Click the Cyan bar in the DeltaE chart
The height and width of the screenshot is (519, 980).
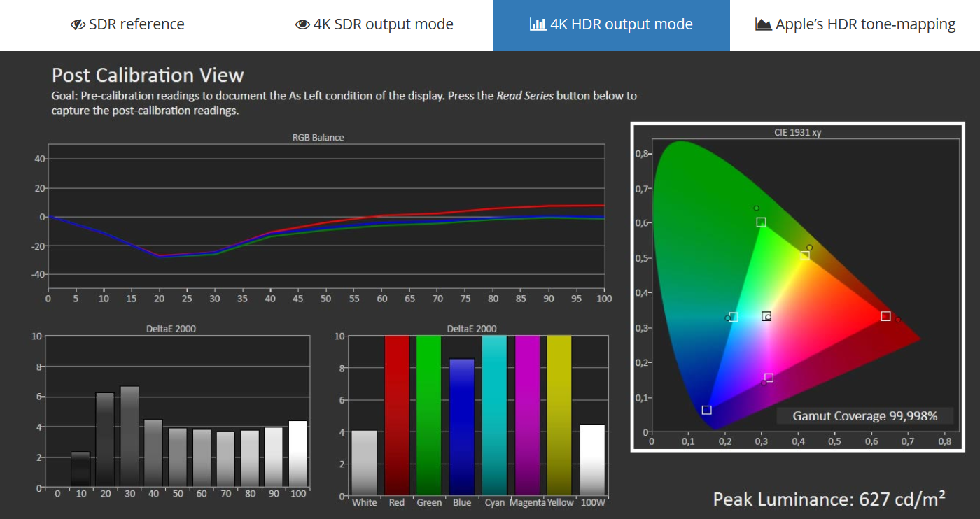494,415
